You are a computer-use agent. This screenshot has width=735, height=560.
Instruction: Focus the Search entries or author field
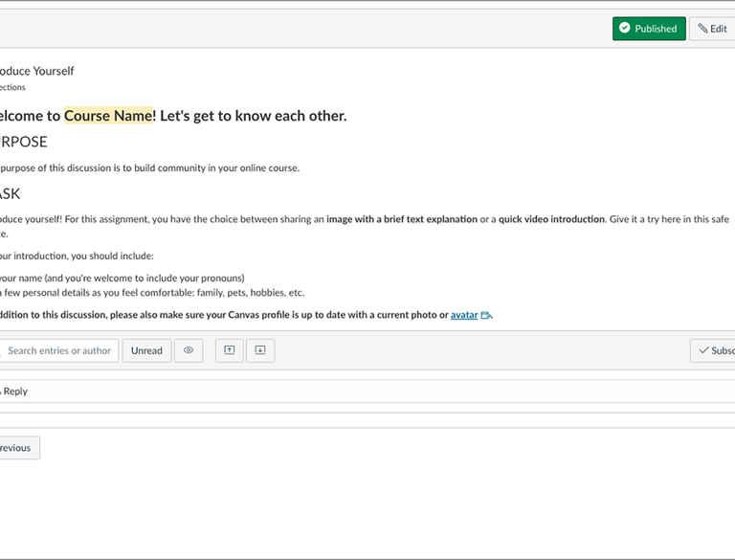[59, 350]
